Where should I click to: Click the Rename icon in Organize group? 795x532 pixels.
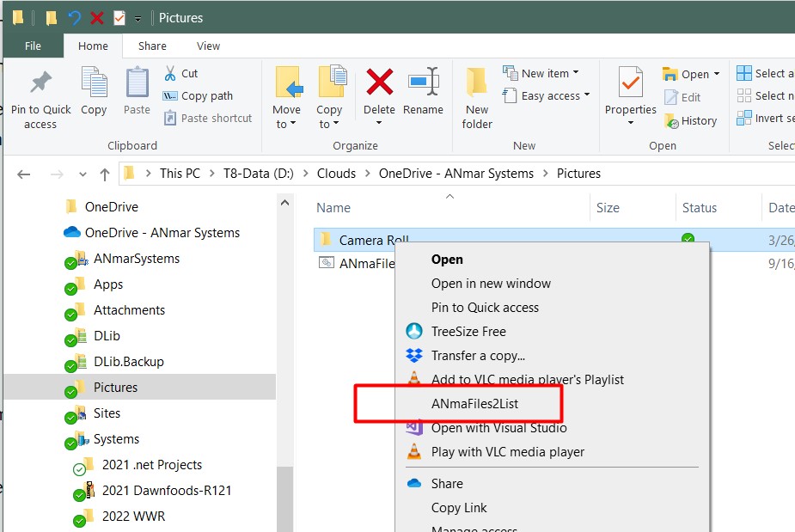pyautogui.click(x=423, y=83)
